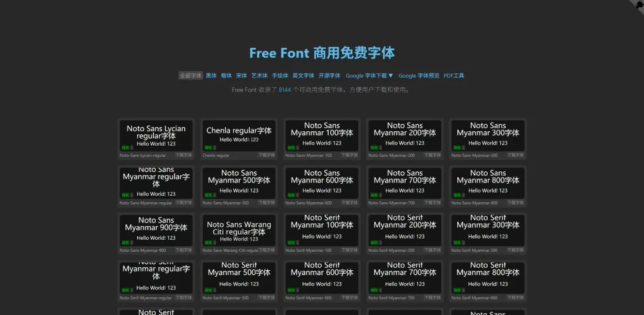Click green 商免 badge on Noto Serif Myanmar 500
The image size is (644, 315).
(208, 291)
